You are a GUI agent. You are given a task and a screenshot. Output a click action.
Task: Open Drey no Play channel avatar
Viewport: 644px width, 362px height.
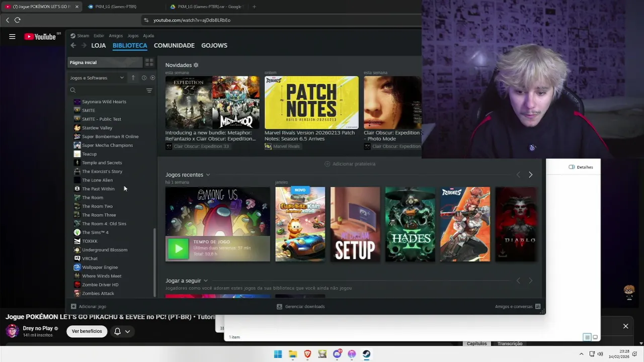(12, 331)
